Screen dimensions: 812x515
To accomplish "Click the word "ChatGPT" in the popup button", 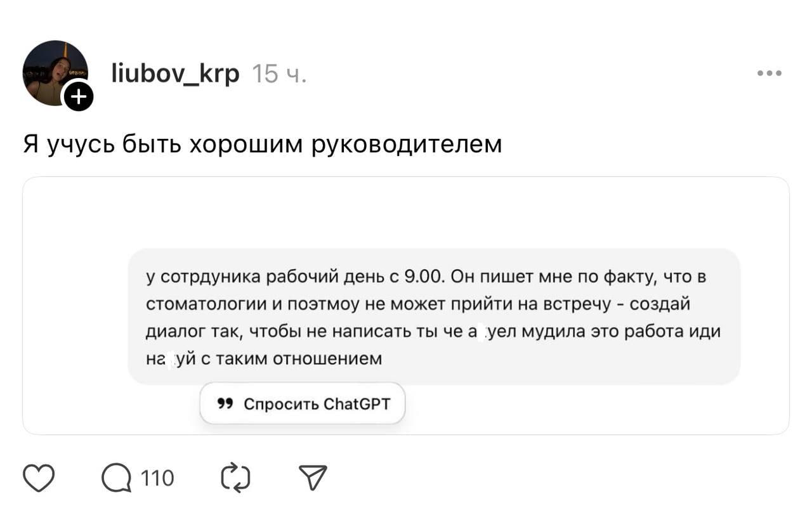I will [357, 403].
